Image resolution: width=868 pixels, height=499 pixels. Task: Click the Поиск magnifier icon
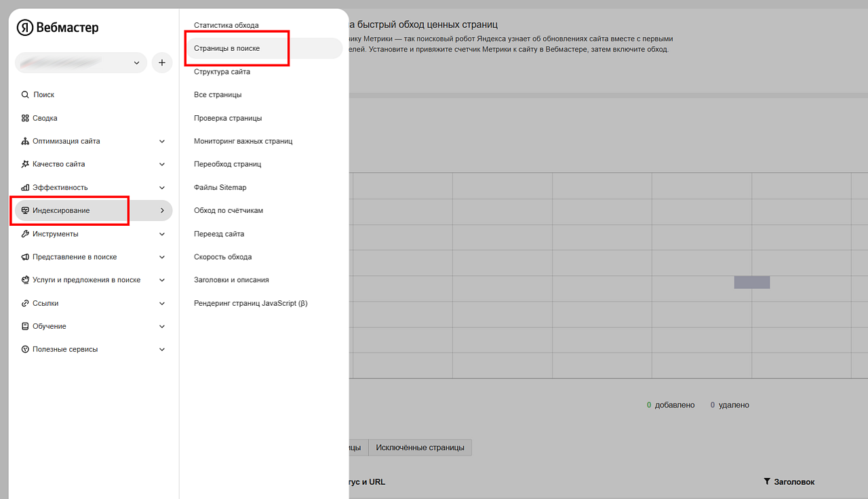tap(25, 95)
